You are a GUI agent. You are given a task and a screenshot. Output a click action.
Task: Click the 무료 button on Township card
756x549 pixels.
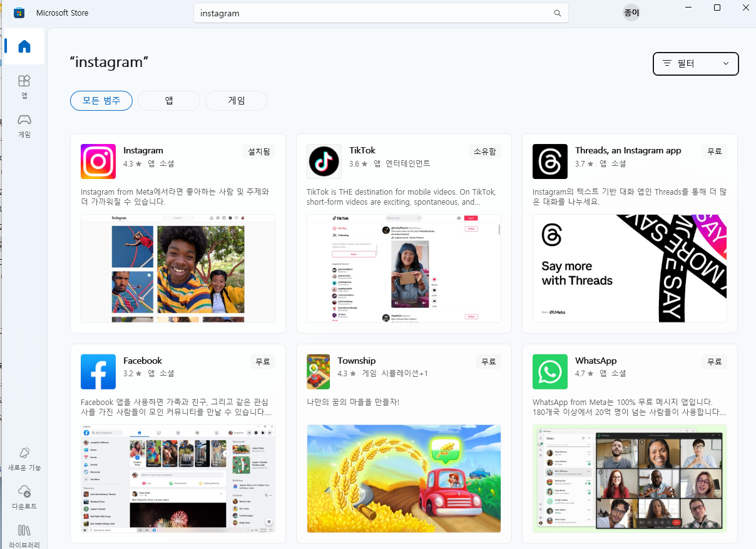pos(489,362)
